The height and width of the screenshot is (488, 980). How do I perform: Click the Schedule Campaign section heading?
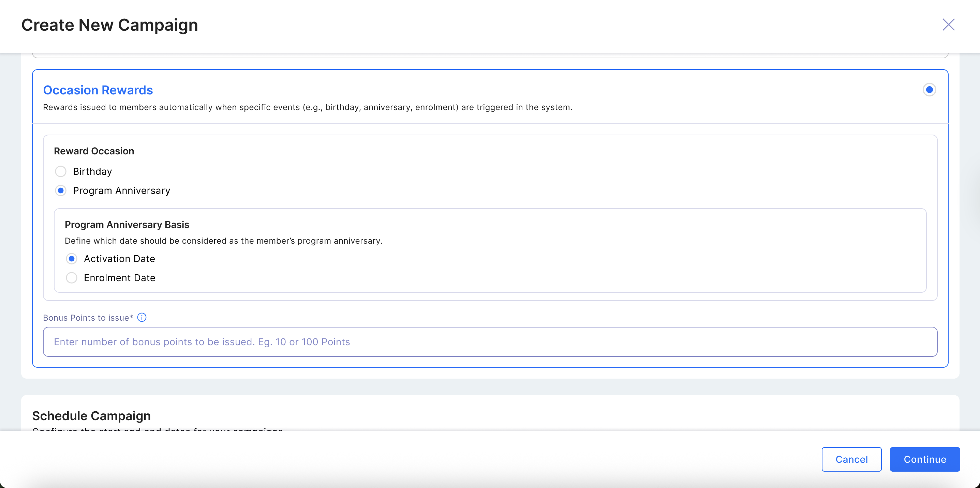point(91,416)
